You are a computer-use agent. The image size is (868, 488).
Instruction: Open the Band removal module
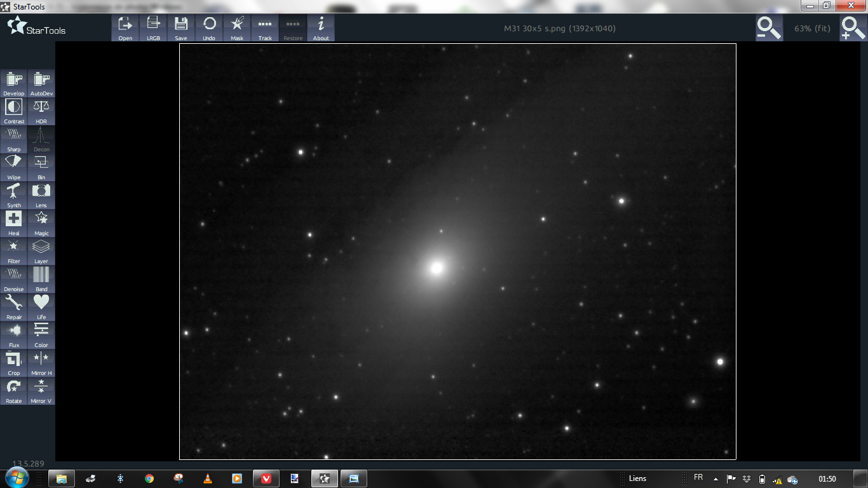(x=41, y=279)
